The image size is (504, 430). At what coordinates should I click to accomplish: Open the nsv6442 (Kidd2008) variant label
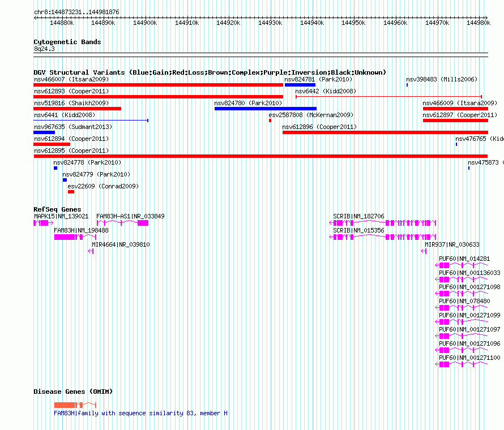pyautogui.click(x=326, y=91)
